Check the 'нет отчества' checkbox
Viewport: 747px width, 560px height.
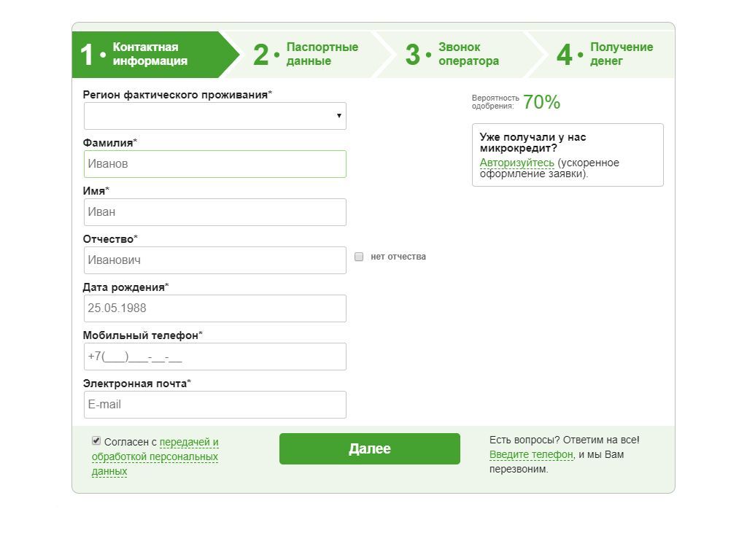point(359,257)
